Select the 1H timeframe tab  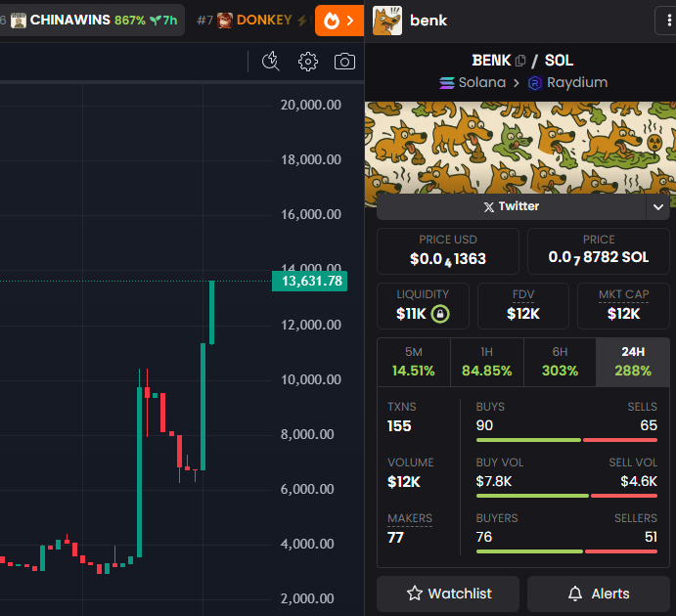487,362
